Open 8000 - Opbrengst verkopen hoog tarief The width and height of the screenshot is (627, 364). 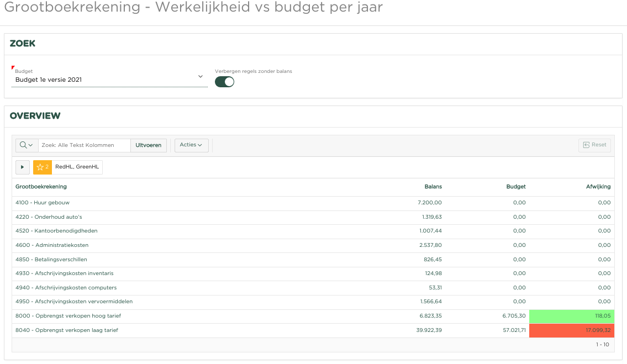[68, 316]
